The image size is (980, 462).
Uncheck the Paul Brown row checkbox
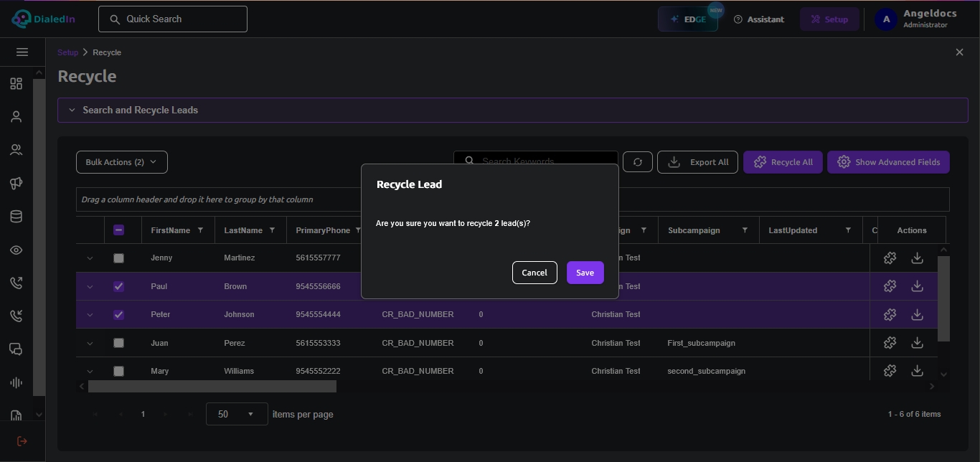(x=119, y=286)
